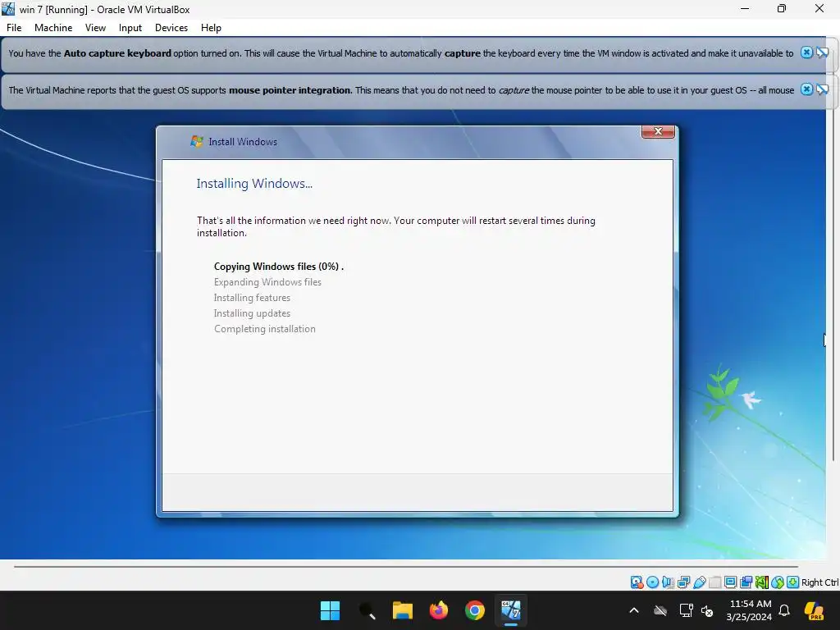Image resolution: width=840 pixels, height=630 pixels.
Task: Open the View menu
Action: tap(95, 28)
